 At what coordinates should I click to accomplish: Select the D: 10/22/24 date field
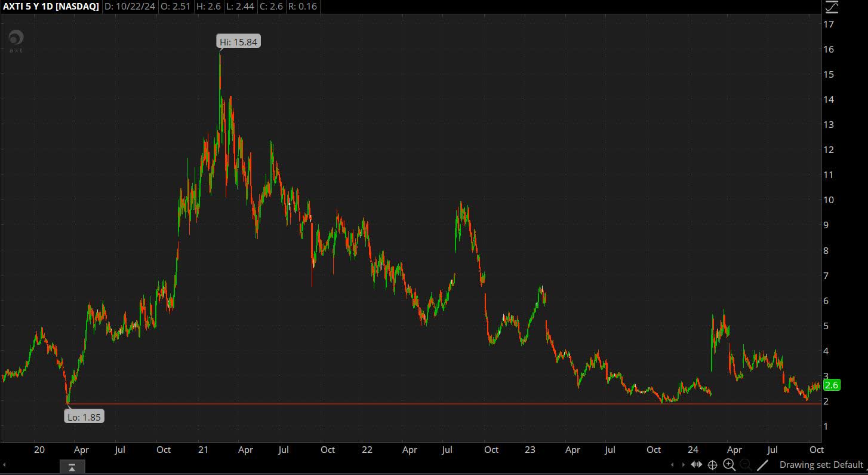130,7
